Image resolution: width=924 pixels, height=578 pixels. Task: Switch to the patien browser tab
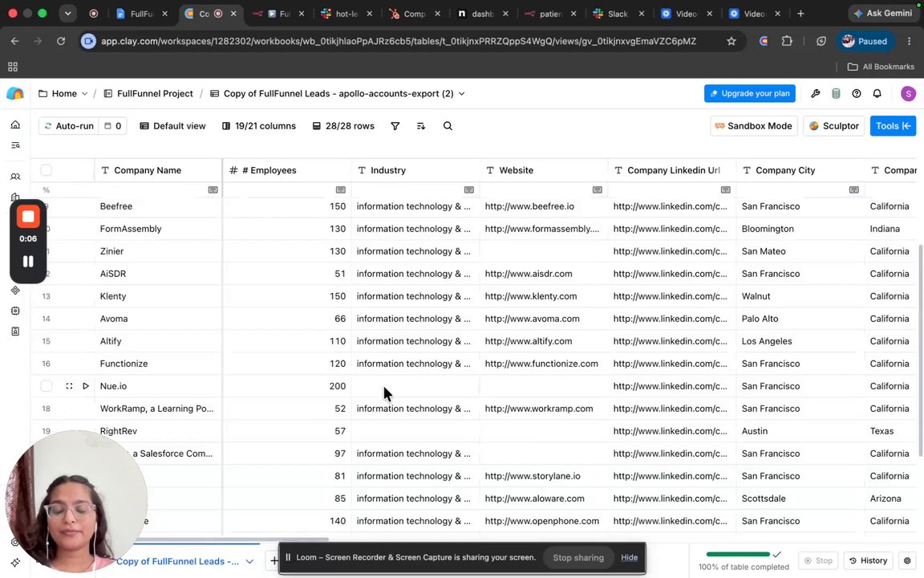[550, 14]
